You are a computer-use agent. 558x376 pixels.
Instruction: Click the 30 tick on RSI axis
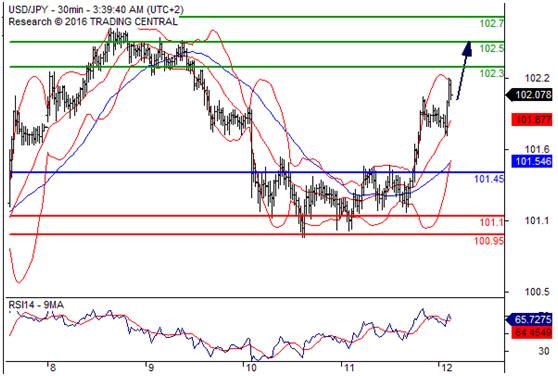[544, 351]
